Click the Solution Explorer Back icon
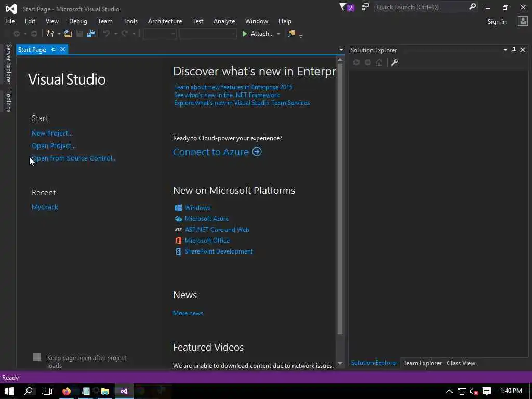Image resolution: width=532 pixels, height=399 pixels. [356, 62]
